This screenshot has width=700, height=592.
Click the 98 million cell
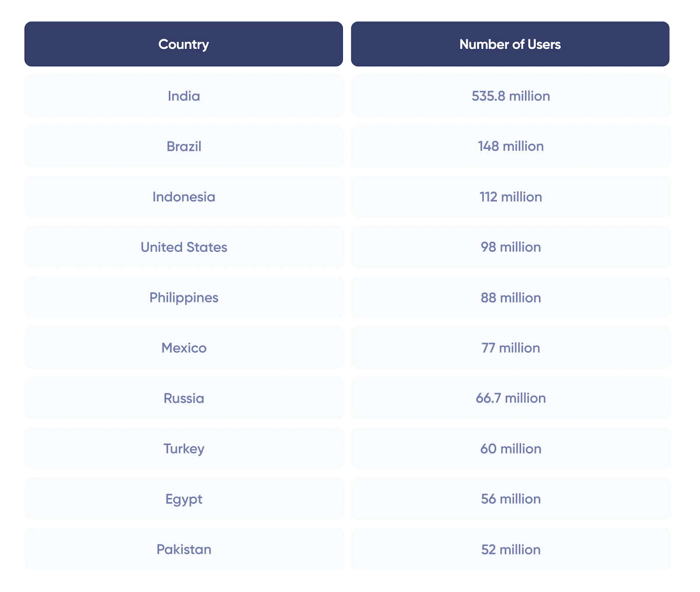511,247
